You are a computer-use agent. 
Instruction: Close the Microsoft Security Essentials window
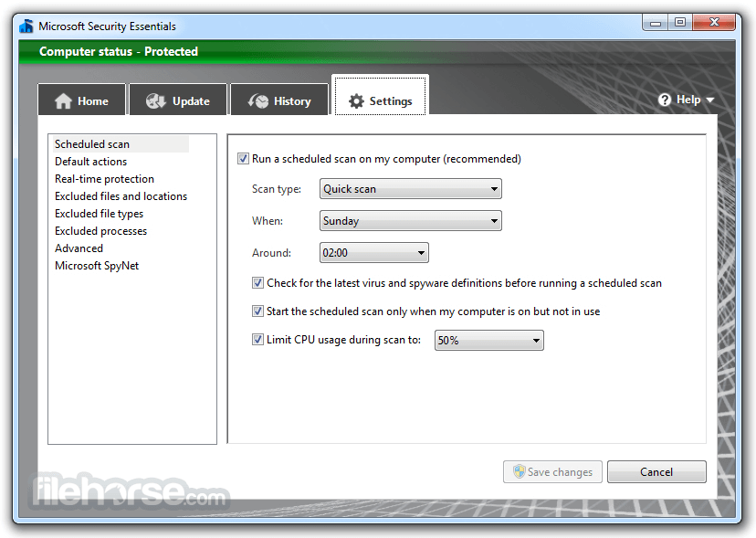click(x=714, y=23)
